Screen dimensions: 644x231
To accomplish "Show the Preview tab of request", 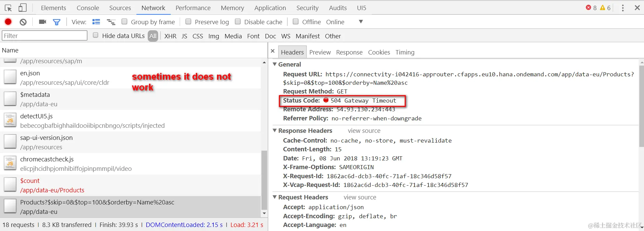I will click(x=320, y=52).
